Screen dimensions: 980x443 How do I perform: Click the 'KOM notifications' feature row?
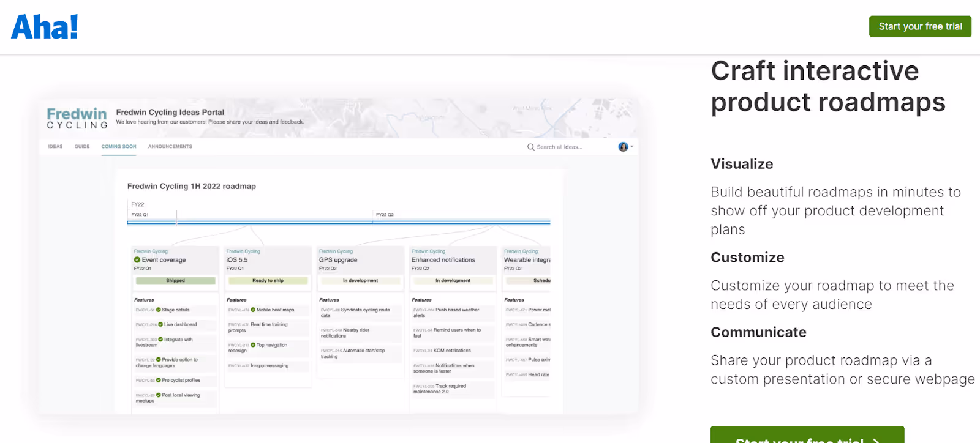point(453,351)
